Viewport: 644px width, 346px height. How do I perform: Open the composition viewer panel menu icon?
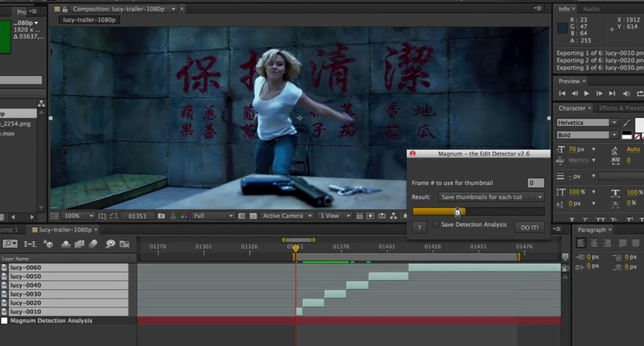pyautogui.click(x=538, y=9)
